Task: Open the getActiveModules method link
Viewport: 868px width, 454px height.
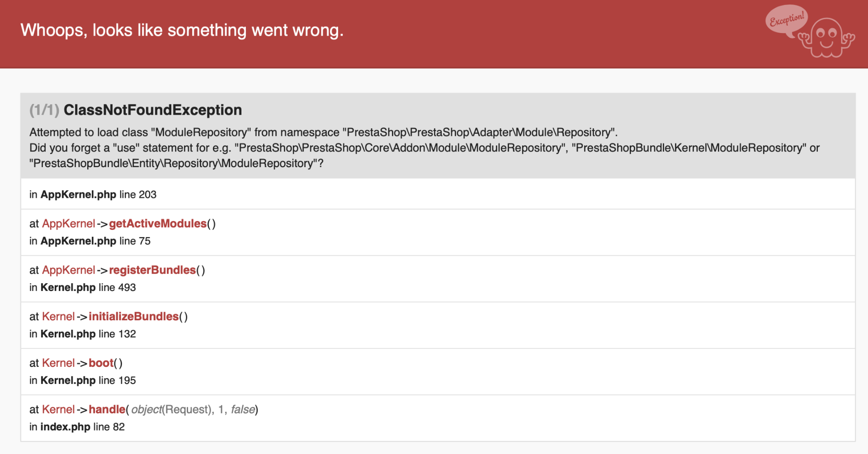Action: click(x=157, y=224)
